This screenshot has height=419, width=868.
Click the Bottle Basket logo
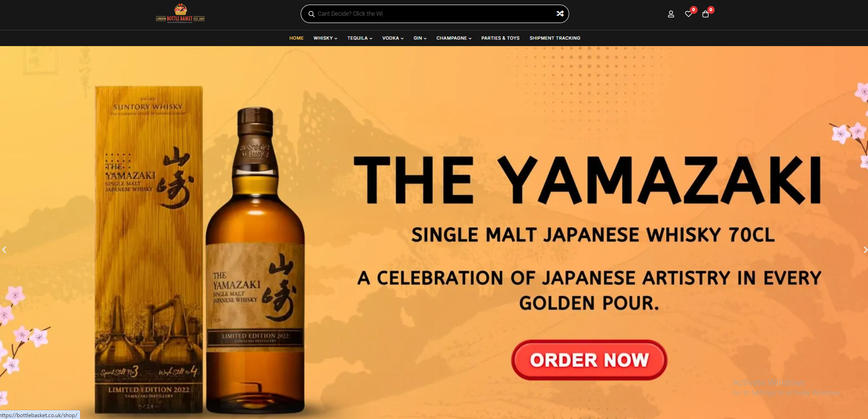pos(181,13)
